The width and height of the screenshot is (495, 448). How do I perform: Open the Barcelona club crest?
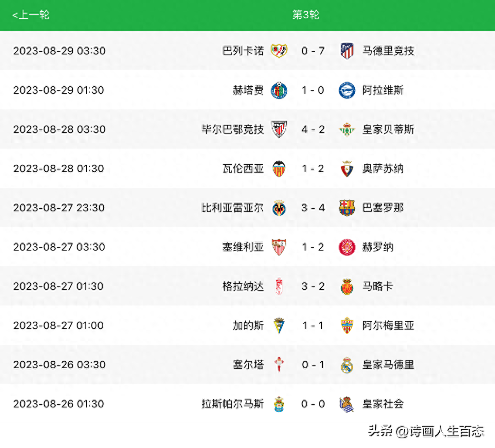point(347,208)
